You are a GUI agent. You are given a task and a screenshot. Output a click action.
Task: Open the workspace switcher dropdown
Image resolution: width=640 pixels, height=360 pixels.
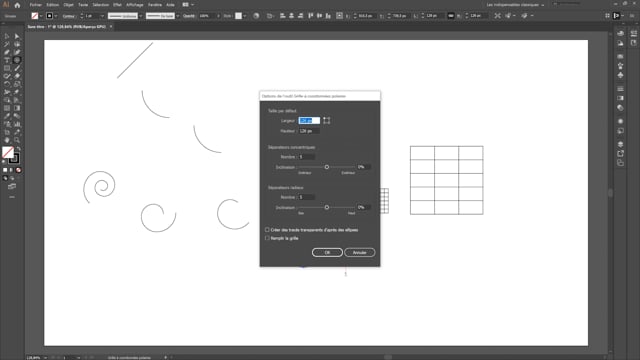(x=516, y=5)
